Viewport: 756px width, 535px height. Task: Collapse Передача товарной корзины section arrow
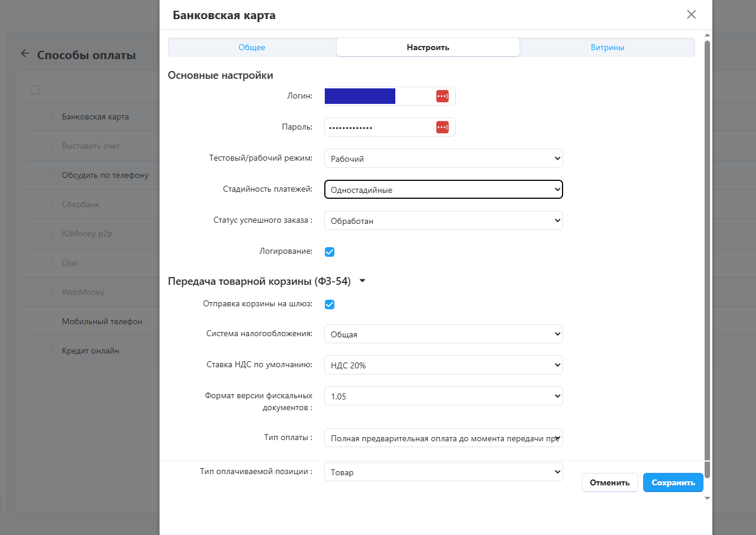coord(362,281)
